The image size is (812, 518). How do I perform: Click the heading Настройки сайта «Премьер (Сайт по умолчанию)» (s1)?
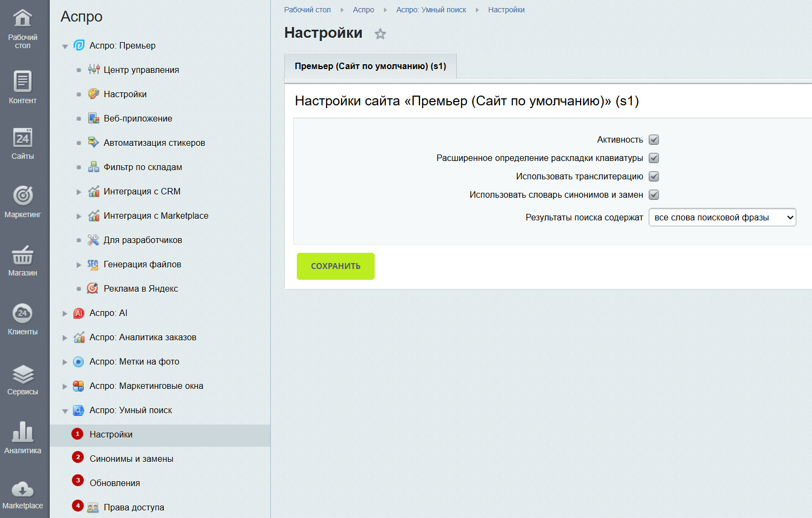pyautogui.click(x=467, y=101)
